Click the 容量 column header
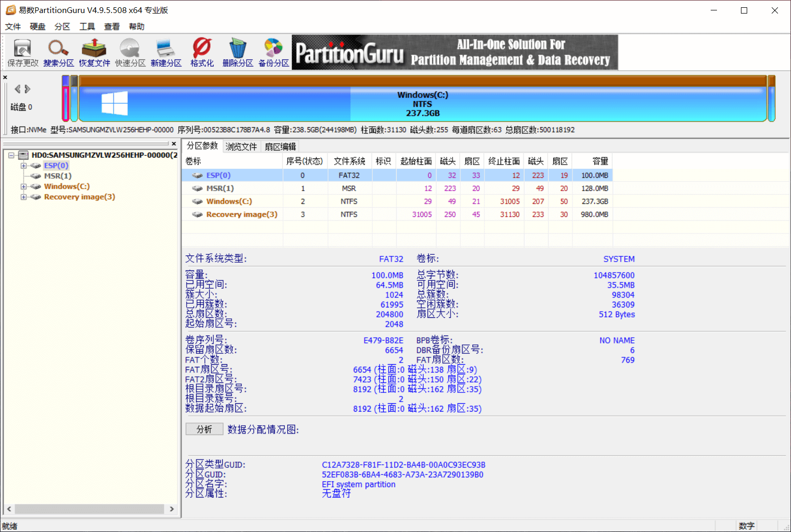791x532 pixels. 592,162
